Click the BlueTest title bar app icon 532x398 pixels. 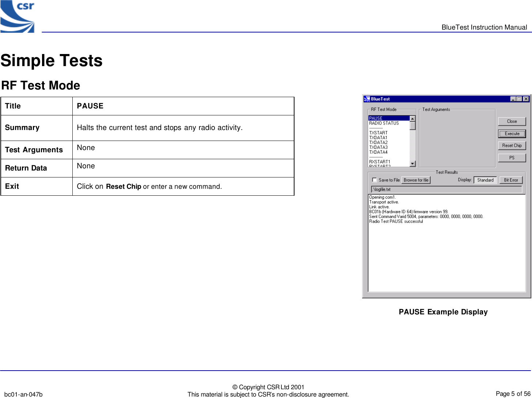click(x=367, y=99)
